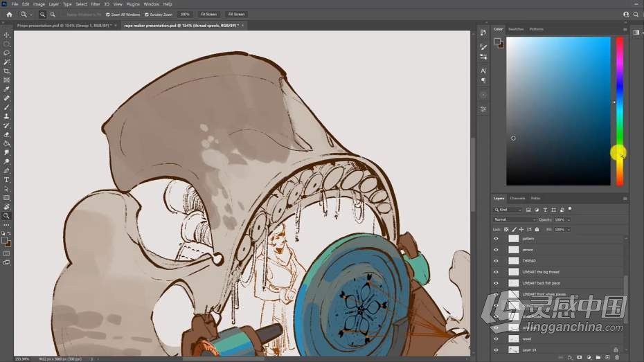Select the Crop tool
Viewport: 644px width, 362px height.
[7, 71]
